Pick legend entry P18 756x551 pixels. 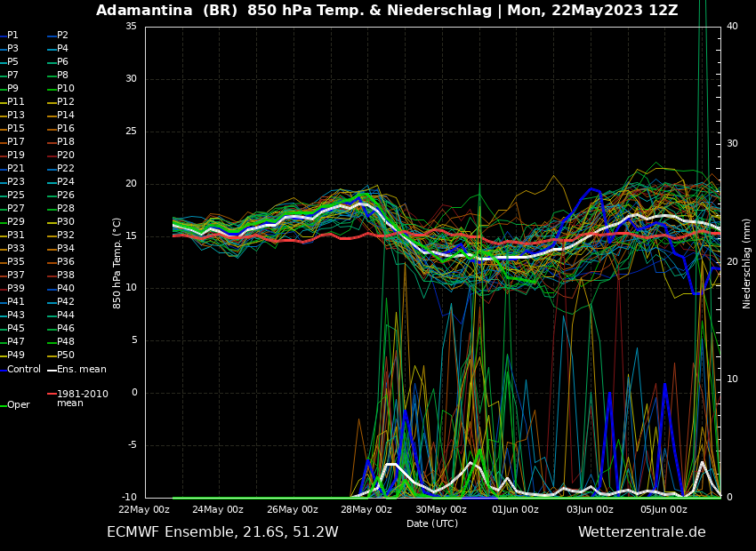click(x=60, y=141)
